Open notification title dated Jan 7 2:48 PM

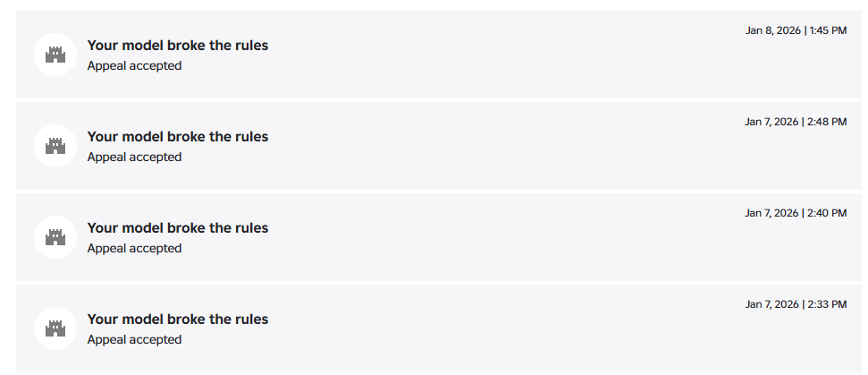[x=178, y=137]
